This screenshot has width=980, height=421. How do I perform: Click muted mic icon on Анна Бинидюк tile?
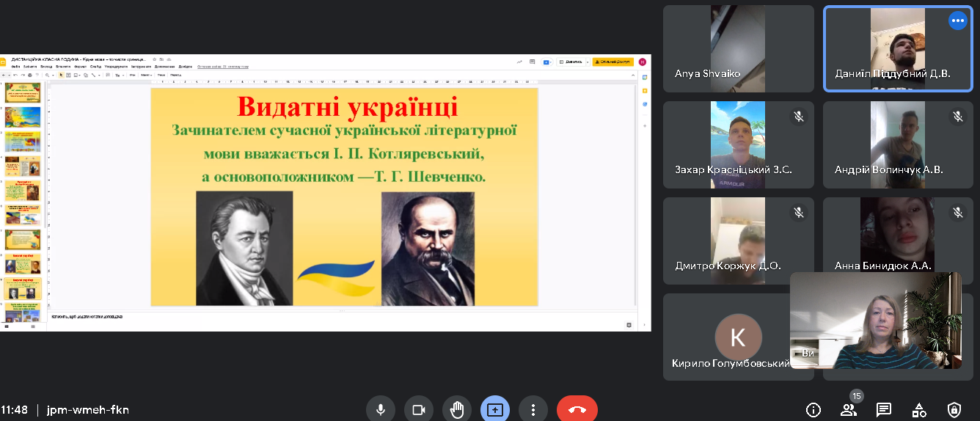957,213
